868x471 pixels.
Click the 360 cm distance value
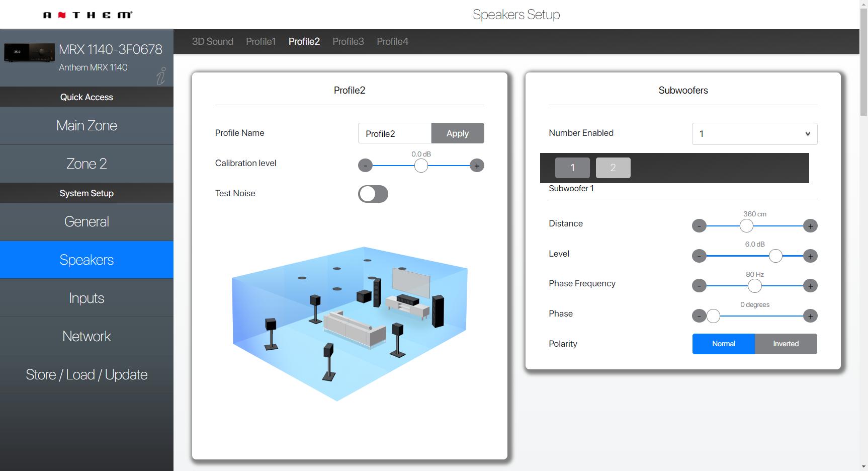click(755, 214)
